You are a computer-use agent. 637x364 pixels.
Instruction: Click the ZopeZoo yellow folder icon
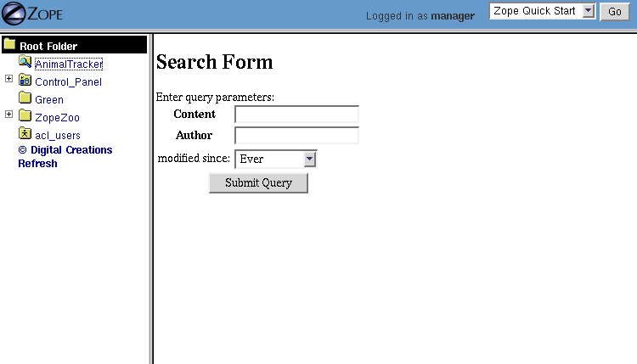coord(25,116)
